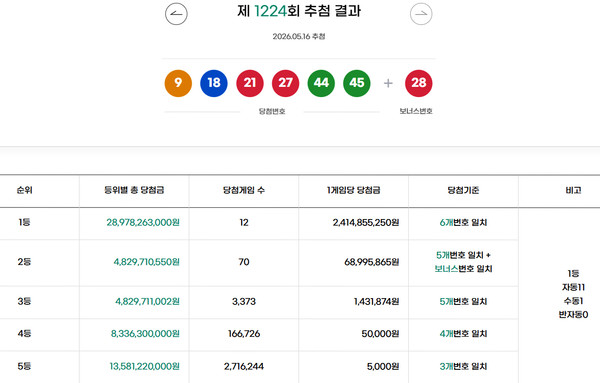Screen dimensions: 600x383
Task: Click winning games count 12
Action: (244, 222)
